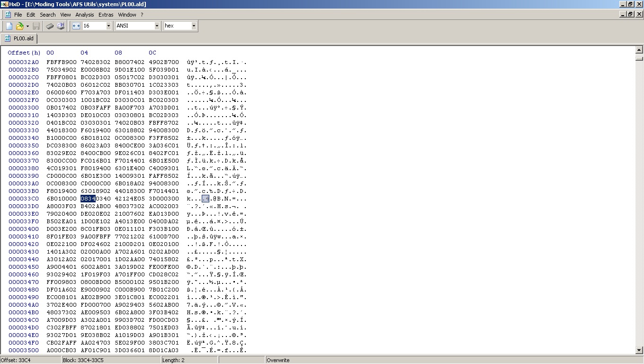Create a new file with the New icon
644x364 pixels.
[9, 26]
